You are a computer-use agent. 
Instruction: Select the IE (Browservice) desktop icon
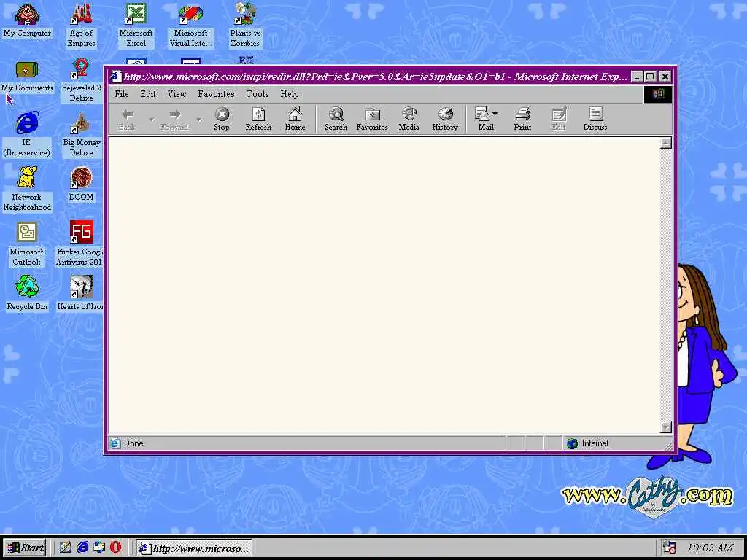[27, 134]
